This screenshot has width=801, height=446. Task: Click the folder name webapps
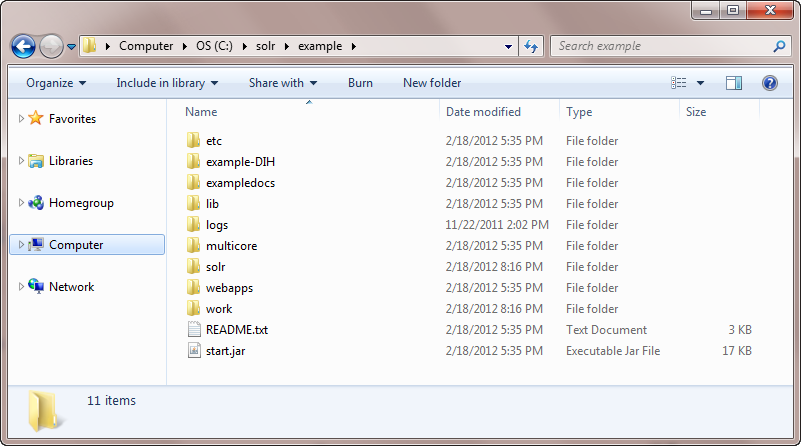(229, 288)
